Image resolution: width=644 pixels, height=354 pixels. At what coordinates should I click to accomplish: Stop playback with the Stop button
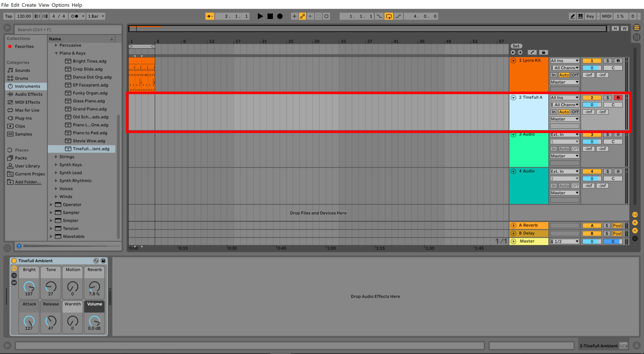point(270,16)
